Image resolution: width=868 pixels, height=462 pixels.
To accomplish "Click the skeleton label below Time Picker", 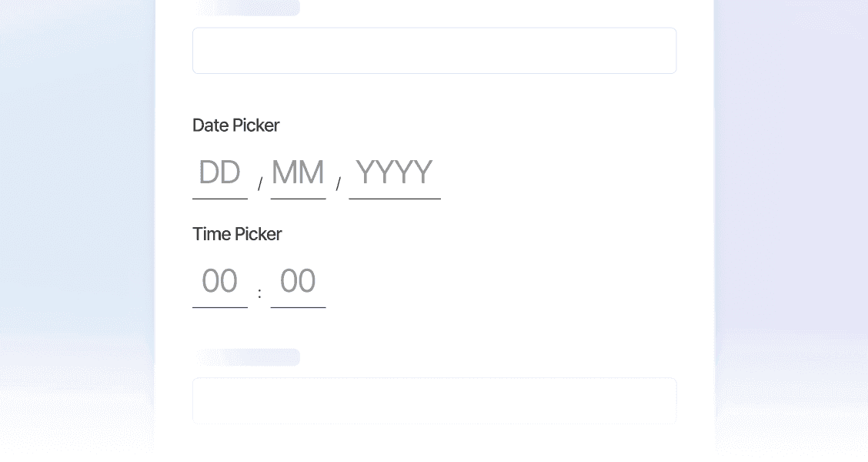I will point(248,357).
